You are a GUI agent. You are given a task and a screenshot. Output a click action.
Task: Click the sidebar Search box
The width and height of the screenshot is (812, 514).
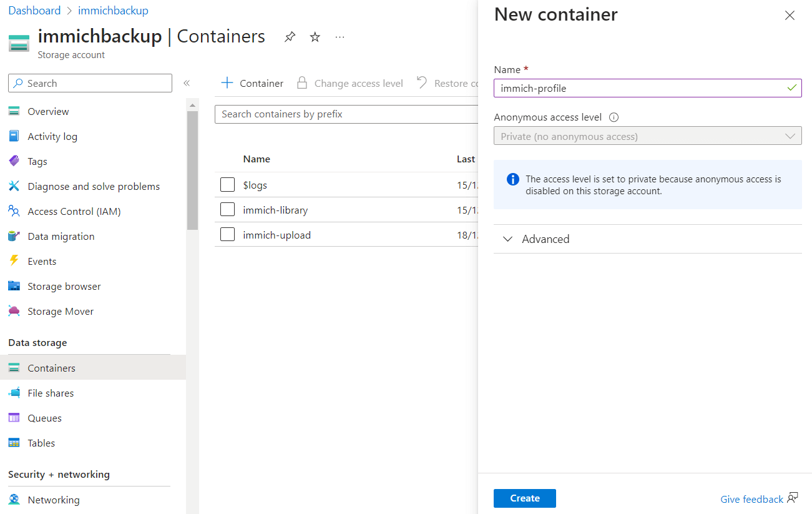click(x=90, y=83)
